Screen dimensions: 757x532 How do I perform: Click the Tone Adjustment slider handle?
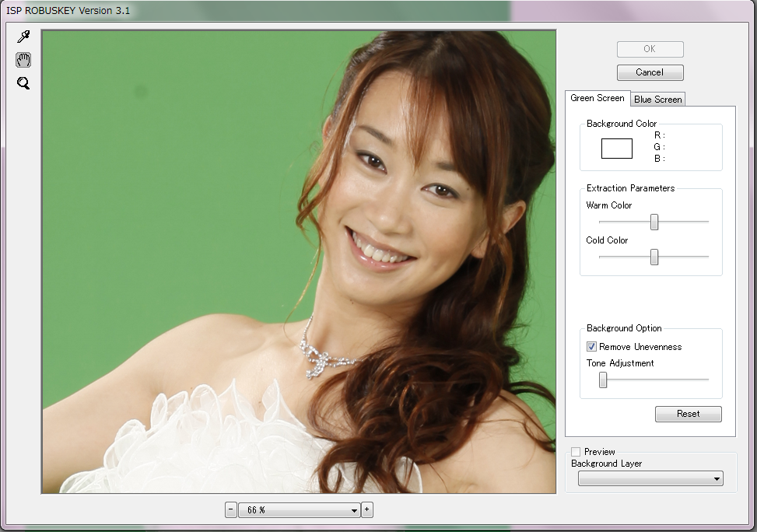[x=603, y=380]
